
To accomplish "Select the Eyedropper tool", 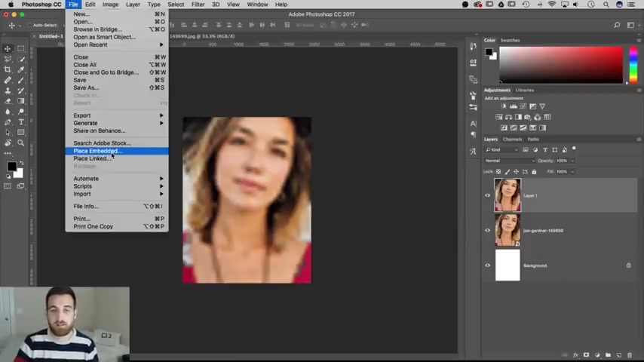I will coord(21,69).
